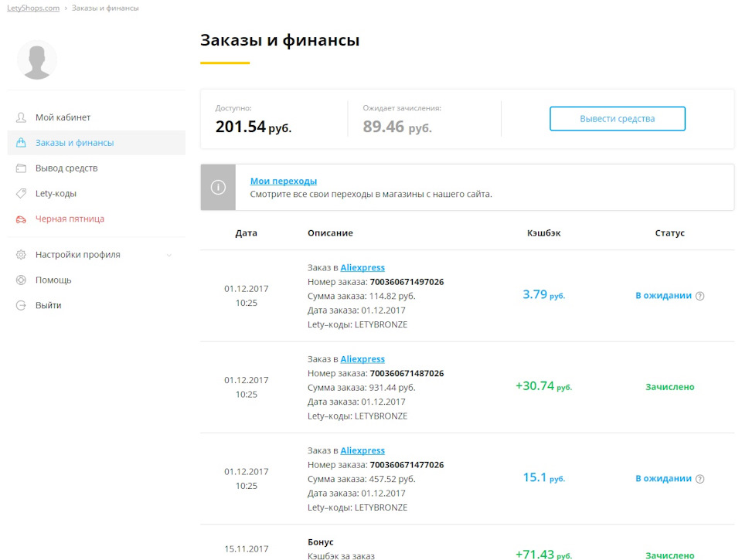742x560 pixels.
Task: Click Сумма заказа: 457.52 руб. text
Action: click(362, 479)
